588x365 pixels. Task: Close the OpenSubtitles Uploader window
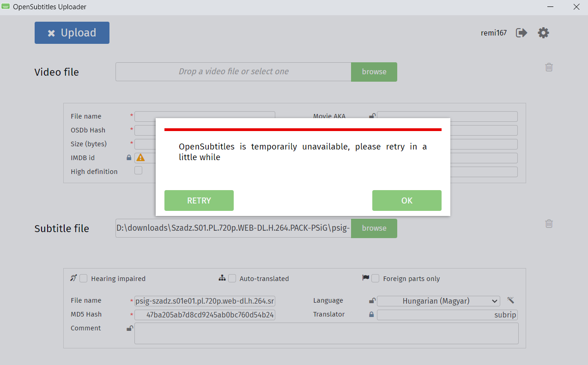576,7
